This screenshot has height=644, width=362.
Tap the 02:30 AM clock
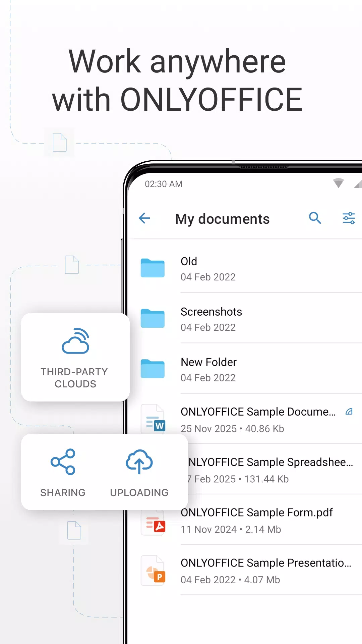(164, 184)
